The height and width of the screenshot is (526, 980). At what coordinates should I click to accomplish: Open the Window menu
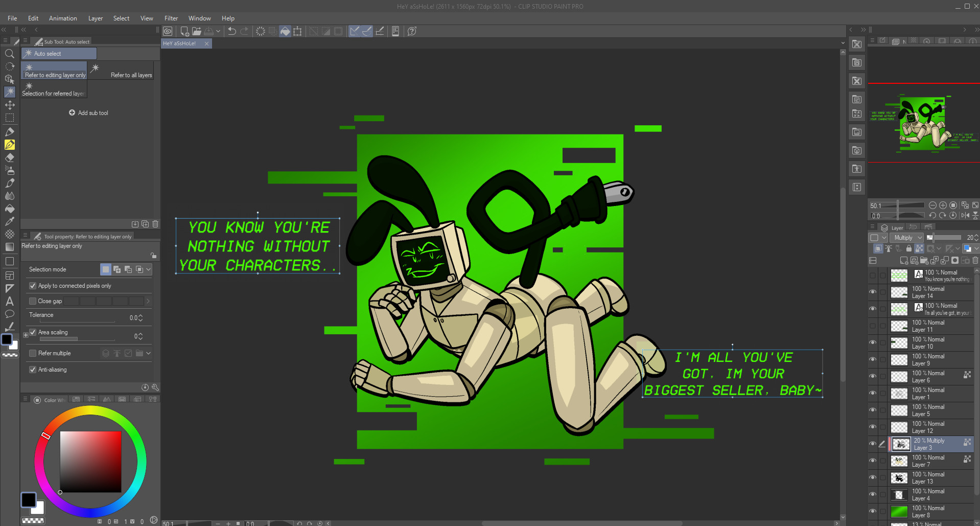point(199,18)
